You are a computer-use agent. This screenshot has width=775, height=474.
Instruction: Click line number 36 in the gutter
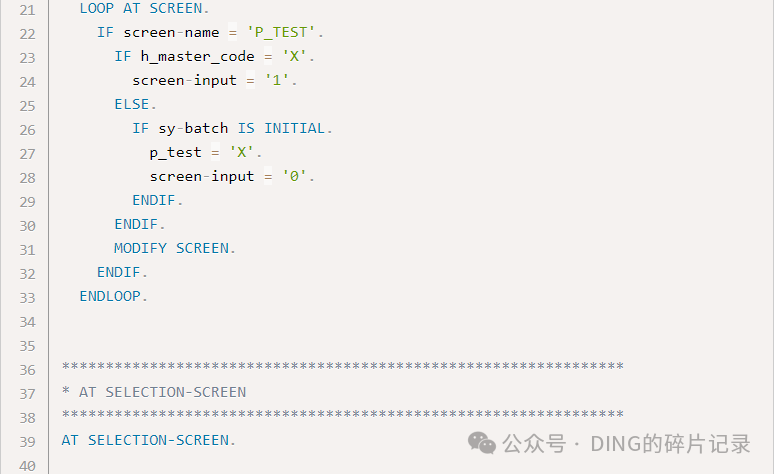[27, 370]
